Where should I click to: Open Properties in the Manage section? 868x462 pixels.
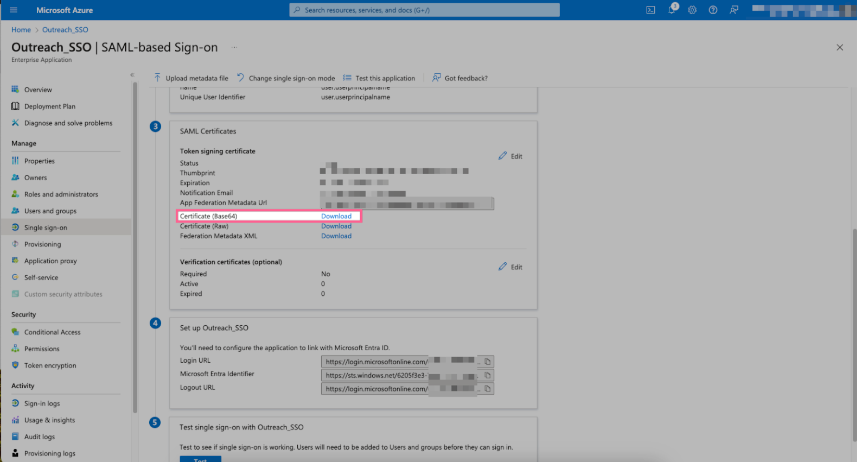pos(40,161)
